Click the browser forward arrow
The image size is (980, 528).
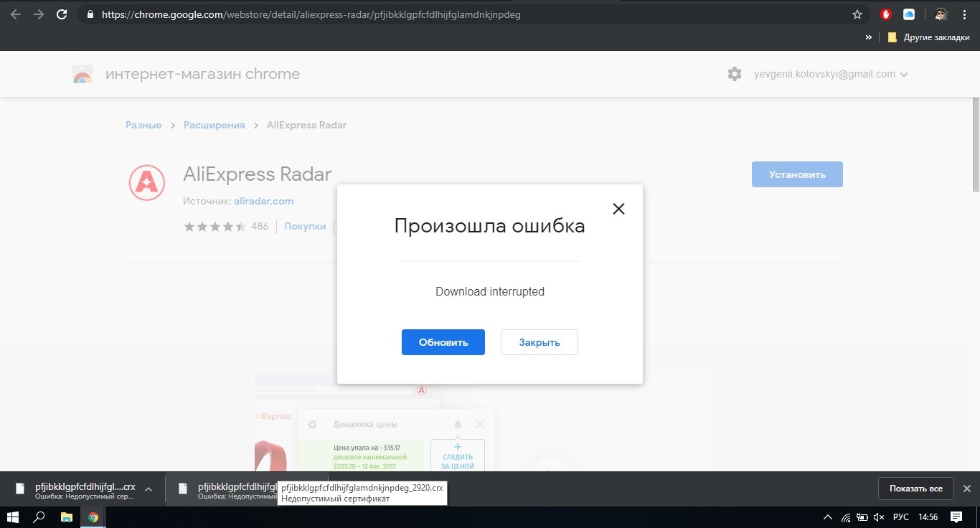tap(39, 14)
